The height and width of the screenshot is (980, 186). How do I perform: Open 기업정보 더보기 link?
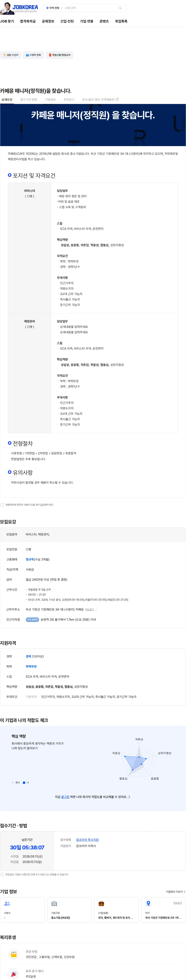click(x=175, y=892)
